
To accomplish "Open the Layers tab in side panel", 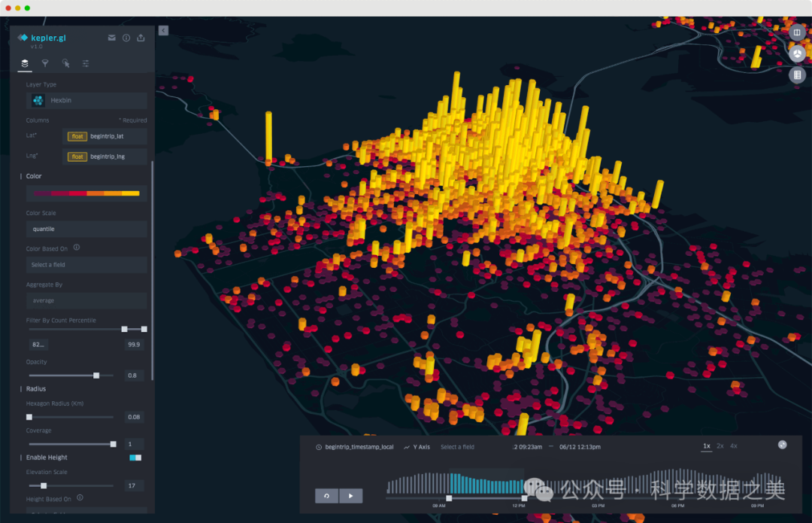I will click(25, 64).
